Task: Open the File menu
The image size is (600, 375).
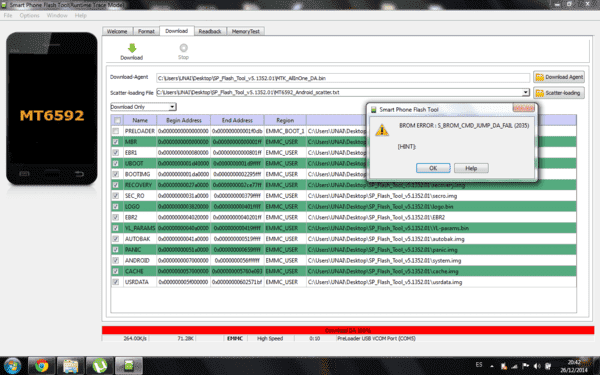Action: pos(8,15)
